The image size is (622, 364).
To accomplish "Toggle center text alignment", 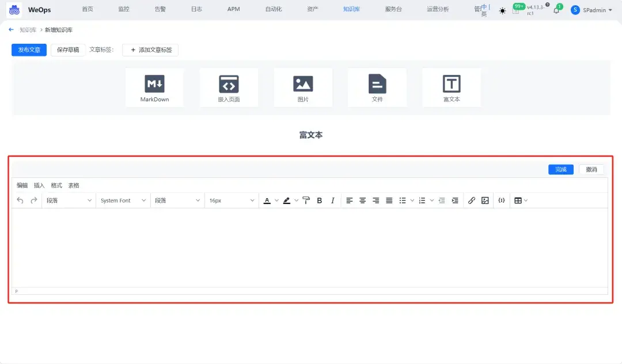I will point(362,200).
